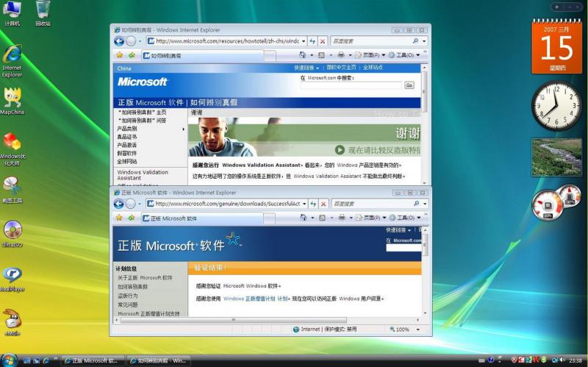Expand address bar dropdown in upper IE window

304,41
